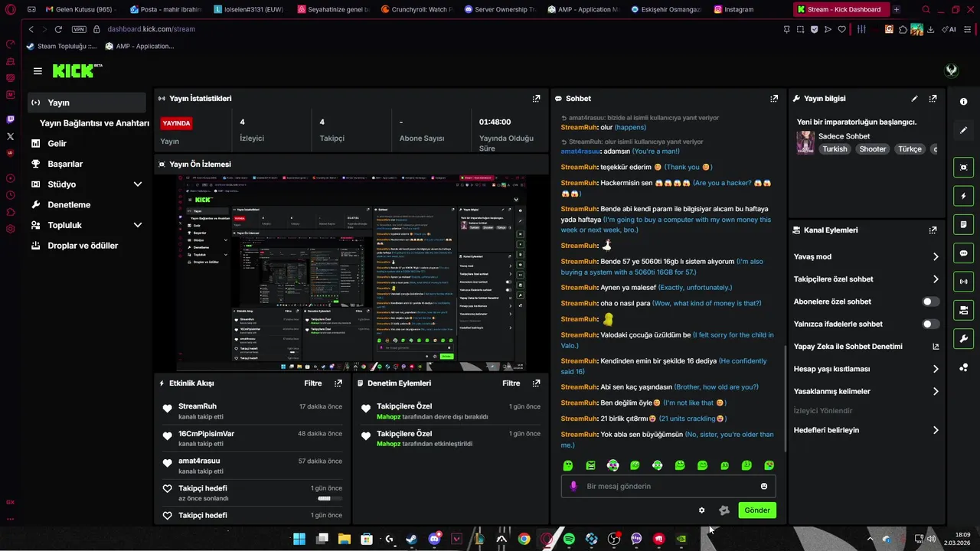Open Takipçilere özel sohbet options arrow
This screenshot has height=551, width=980.
(x=936, y=279)
